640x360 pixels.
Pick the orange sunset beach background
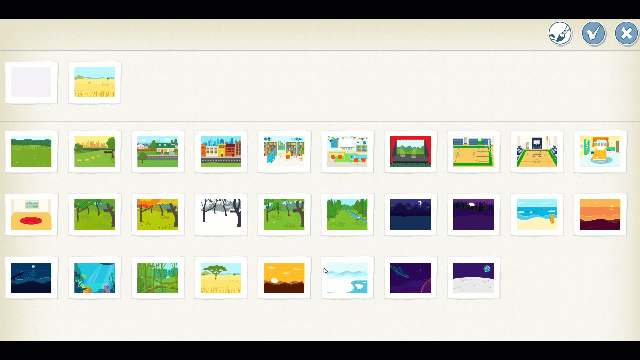tap(600, 215)
